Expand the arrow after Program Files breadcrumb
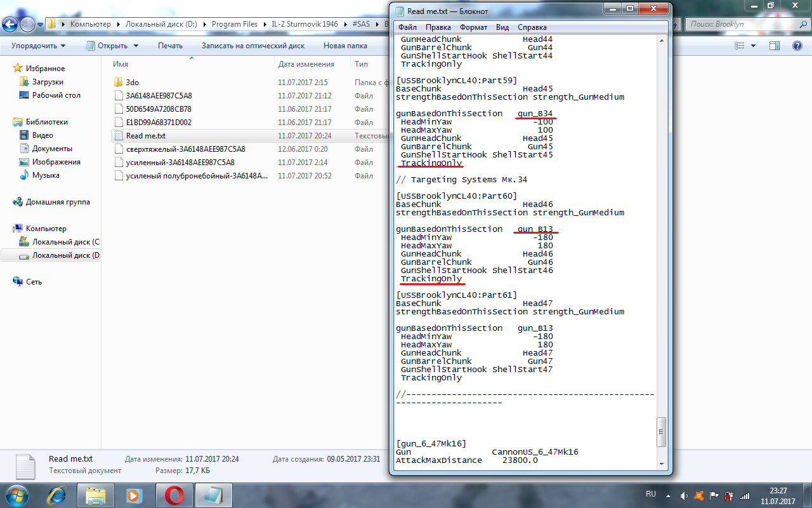The height and width of the screenshot is (508, 812). [265, 24]
